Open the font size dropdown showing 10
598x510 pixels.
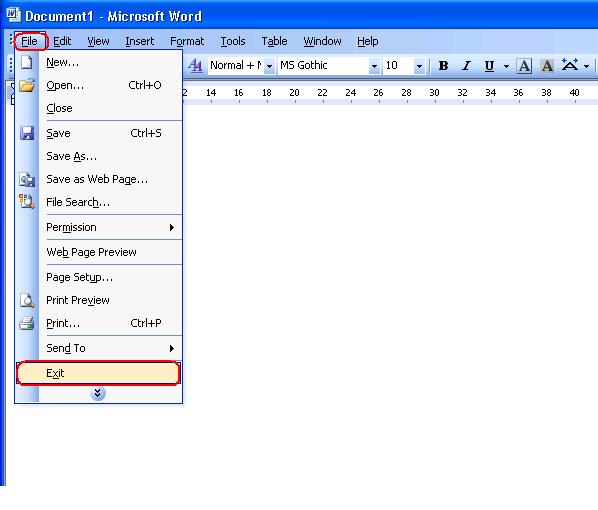[420, 66]
